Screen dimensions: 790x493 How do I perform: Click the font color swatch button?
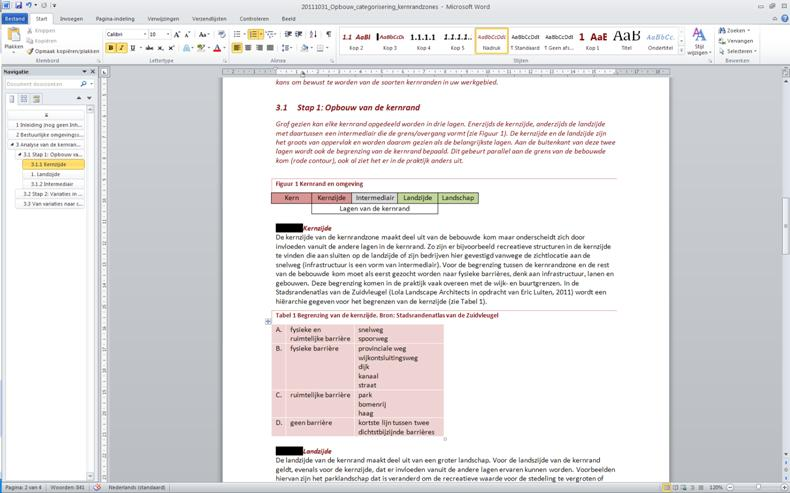(x=218, y=48)
